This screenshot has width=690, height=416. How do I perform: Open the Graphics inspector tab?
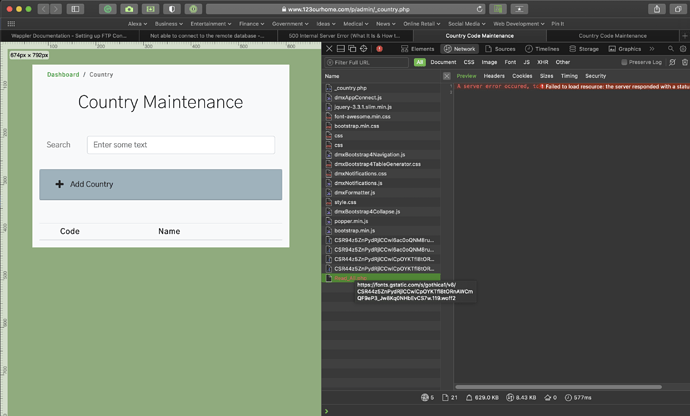pos(625,49)
